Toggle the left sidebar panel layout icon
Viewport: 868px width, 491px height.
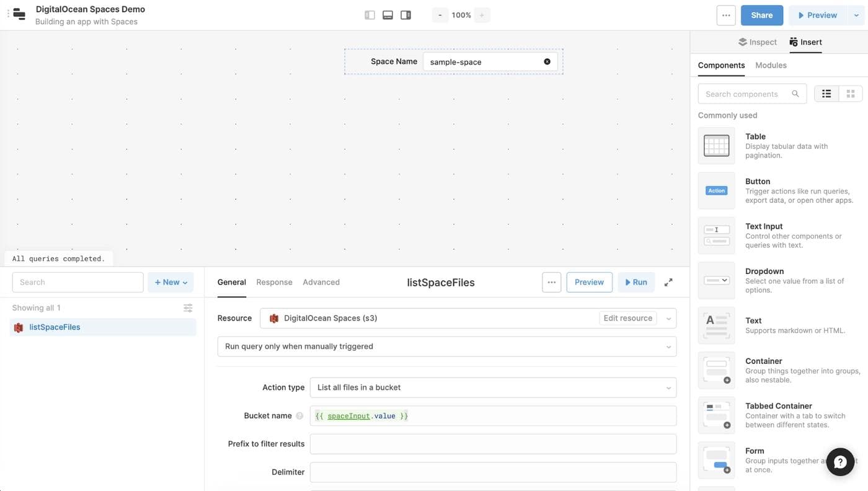point(370,15)
